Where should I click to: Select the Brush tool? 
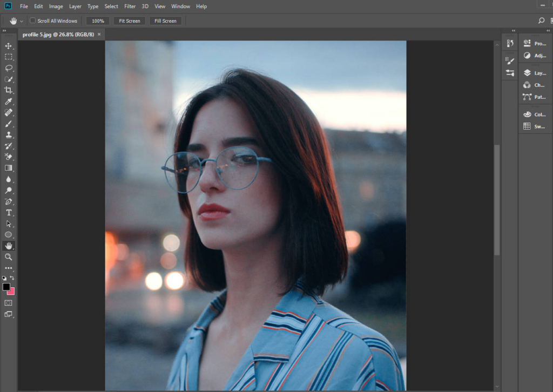(9, 123)
